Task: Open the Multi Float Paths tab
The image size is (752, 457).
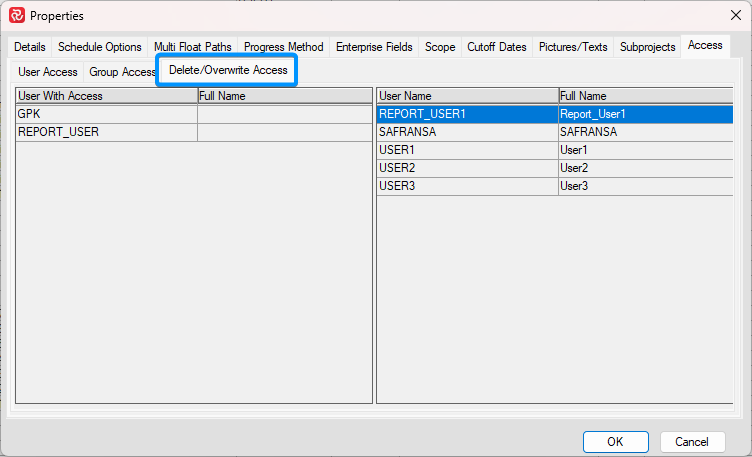Action: (x=192, y=47)
